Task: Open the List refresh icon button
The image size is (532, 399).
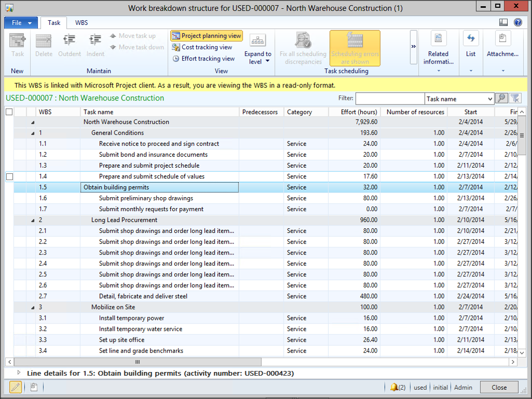Action: click(x=470, y=39)
